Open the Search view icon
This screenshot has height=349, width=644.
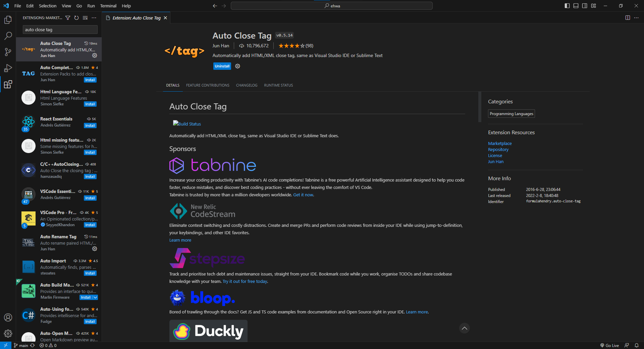(x=8, y=36)
